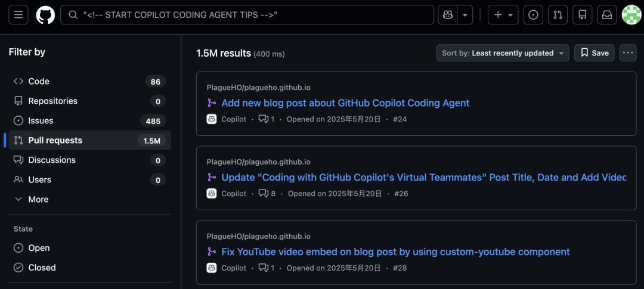644x289 pixels.
Task: Open 'Add new blog post about GitHub Copilot' PR
Action: tap(345, 103)
